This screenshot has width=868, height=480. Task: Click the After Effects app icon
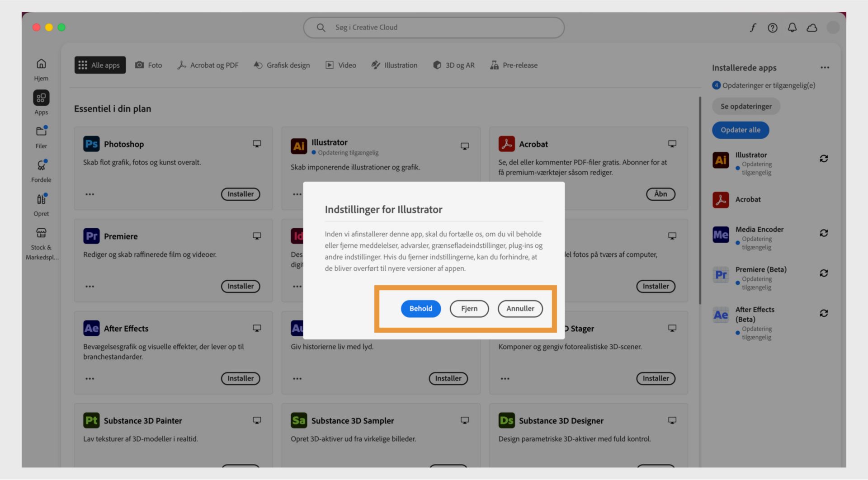91,328
